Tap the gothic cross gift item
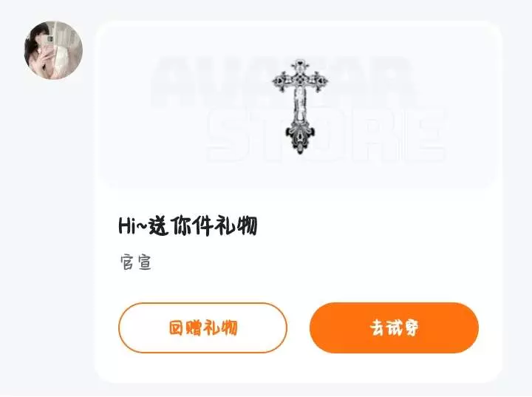This screenshot has width=532, height=397. pyautogui.click(x=300, y=106)
